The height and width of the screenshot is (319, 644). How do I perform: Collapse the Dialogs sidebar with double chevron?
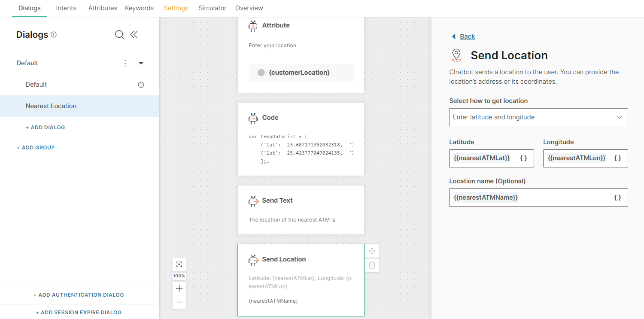[x=134, y=35]
